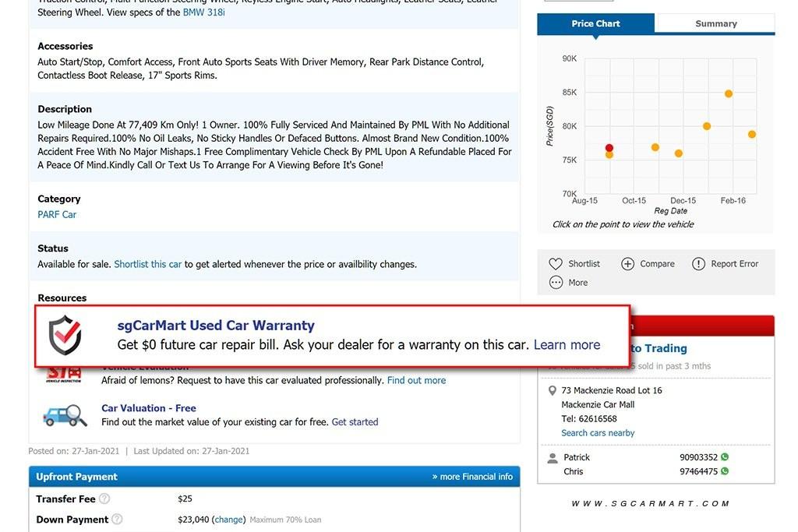The height and width of the screenshot is (532, 798).
Task: Click the help icon beside Transfer Fee
Action: tap(104, 499)
